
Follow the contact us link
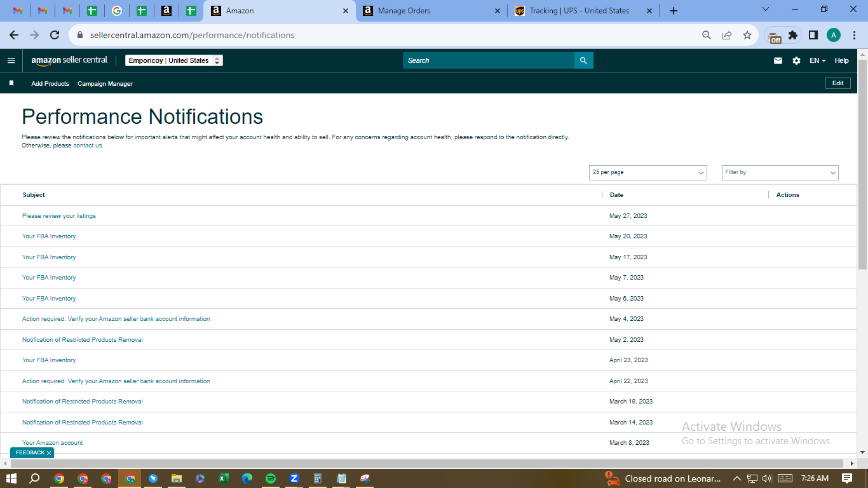tap(87, 146)
